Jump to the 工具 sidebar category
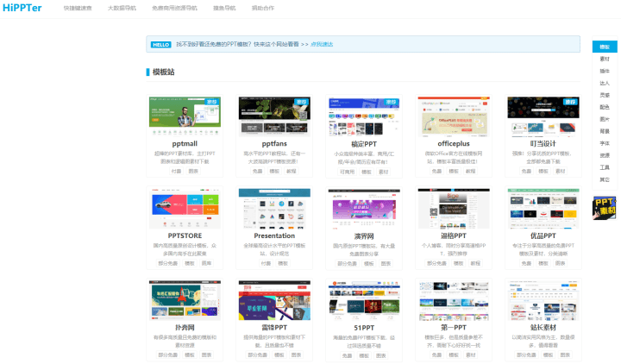 point(605,167)
